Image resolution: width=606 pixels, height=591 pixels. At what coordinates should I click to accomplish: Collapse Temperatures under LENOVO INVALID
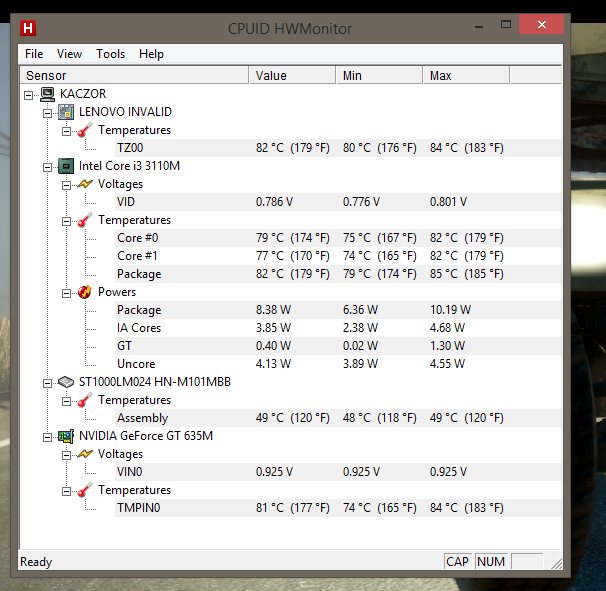66,131
